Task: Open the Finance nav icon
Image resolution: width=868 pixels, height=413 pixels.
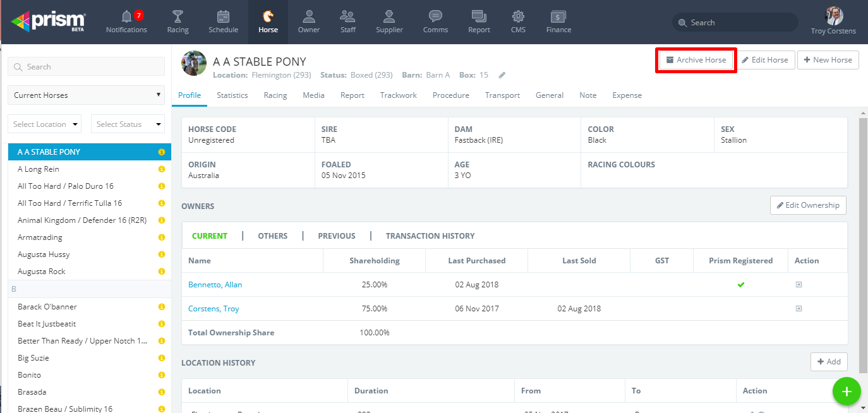Action: coord(558,16)
